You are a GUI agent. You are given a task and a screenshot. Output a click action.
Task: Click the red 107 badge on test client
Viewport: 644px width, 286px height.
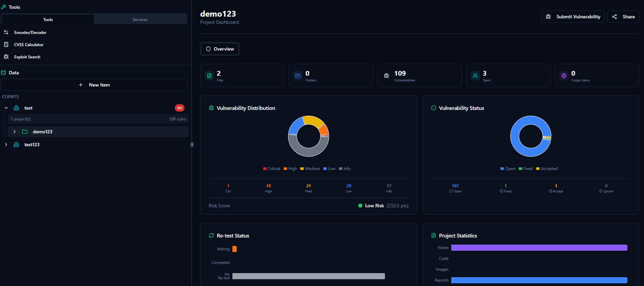pos(179,108)
